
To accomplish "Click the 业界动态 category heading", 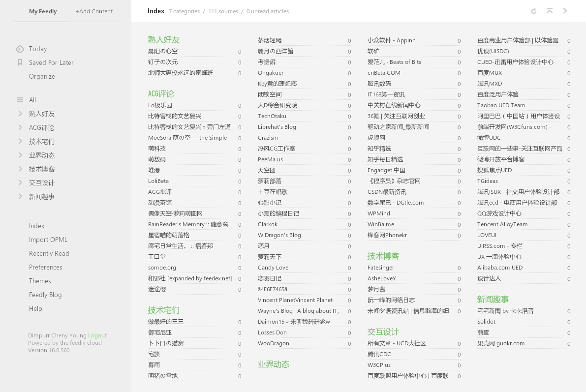I will pyautogui.click(x=274, y=364).
